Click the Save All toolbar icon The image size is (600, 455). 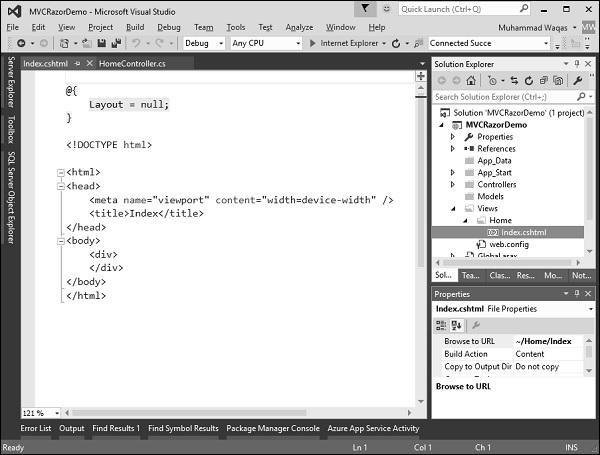pos(116,43)
